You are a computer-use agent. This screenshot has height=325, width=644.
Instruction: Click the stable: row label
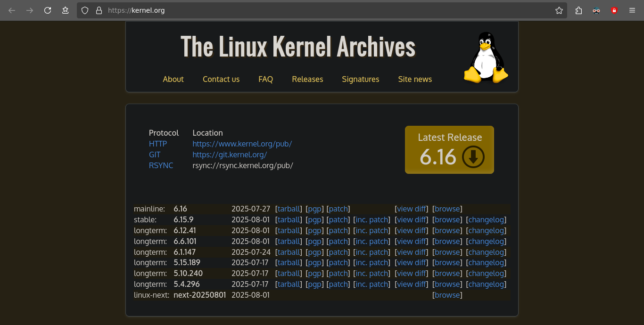(145, 219)
